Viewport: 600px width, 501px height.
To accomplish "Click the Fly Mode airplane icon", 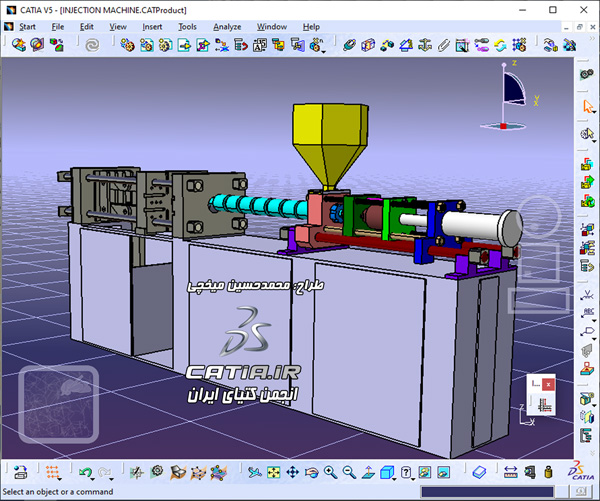I will [x=254, y=472].
